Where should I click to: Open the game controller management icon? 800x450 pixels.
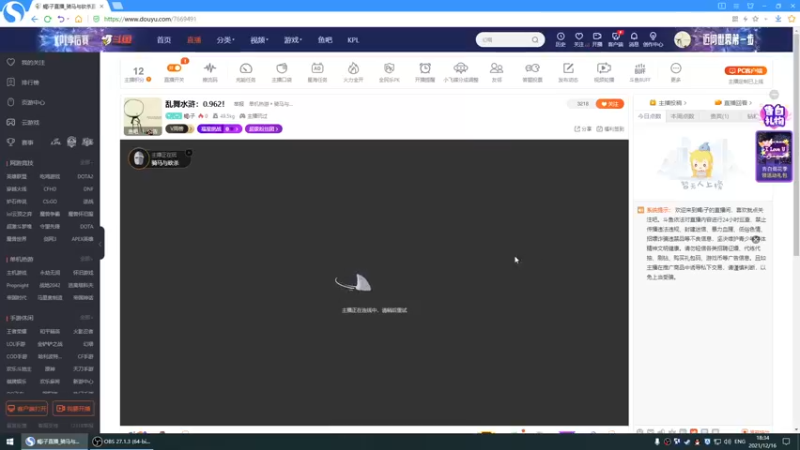point(532,71)
